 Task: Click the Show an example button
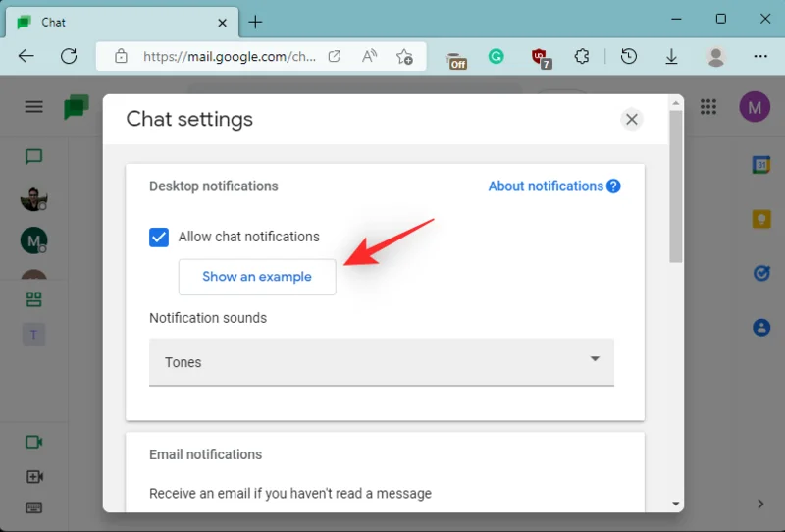click(257, 277)
